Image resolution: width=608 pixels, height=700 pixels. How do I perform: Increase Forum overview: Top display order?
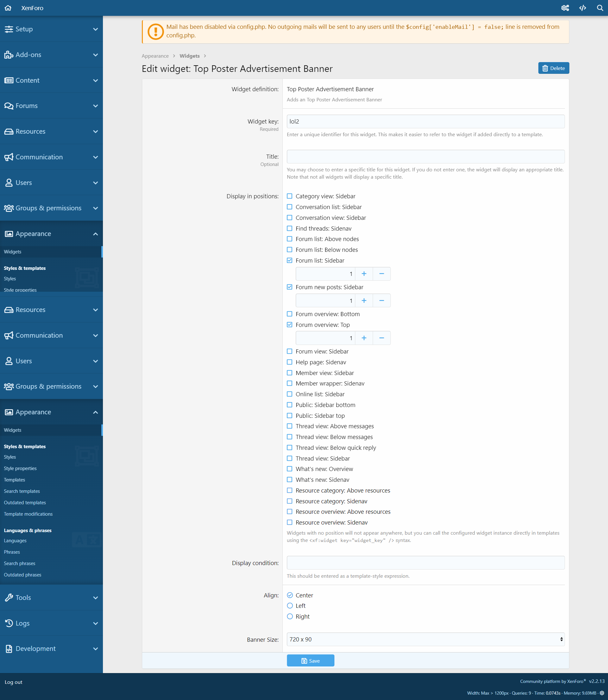click(x=364, y=338)
